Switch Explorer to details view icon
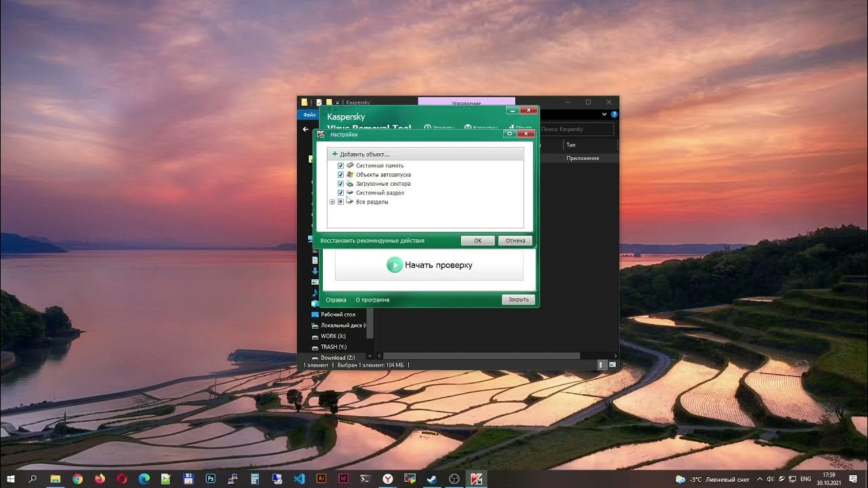The width and height of the screenshot is (868, 488). point(601,365)
